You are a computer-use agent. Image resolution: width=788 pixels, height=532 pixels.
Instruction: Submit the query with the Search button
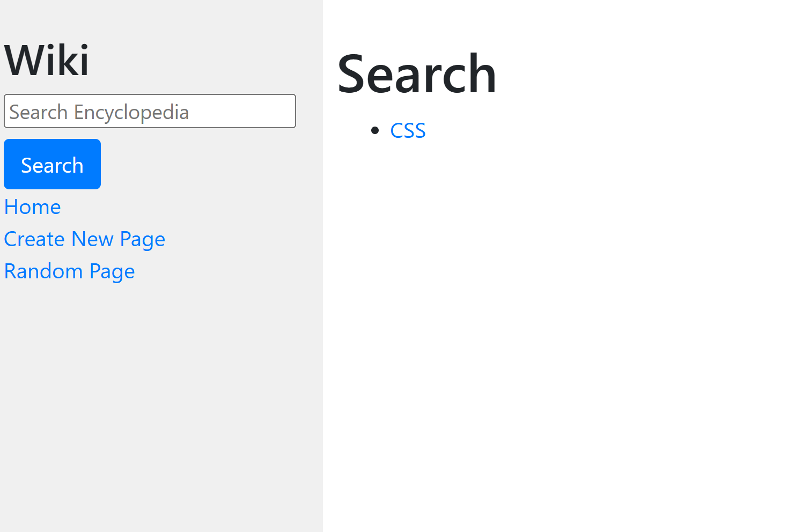pos(52,164)
